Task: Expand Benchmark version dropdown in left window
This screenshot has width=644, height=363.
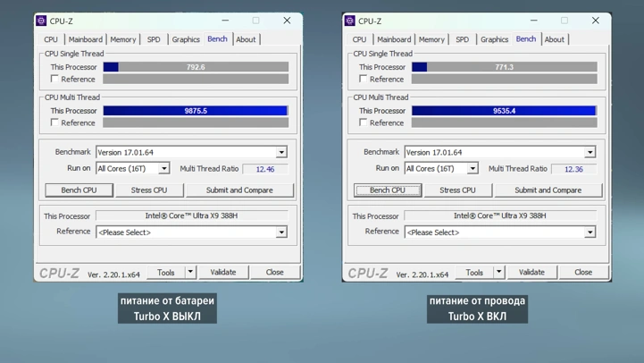Action: (x=281, y=152)
